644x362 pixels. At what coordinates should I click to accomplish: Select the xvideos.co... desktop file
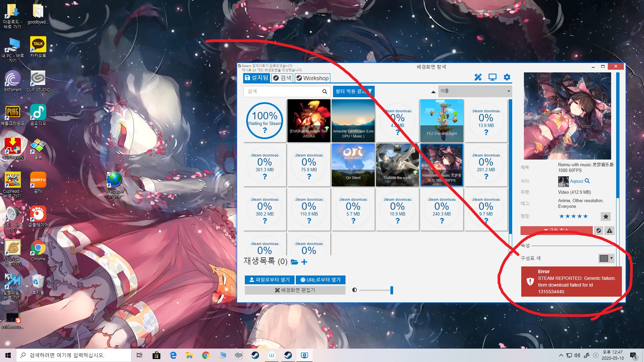13,320
